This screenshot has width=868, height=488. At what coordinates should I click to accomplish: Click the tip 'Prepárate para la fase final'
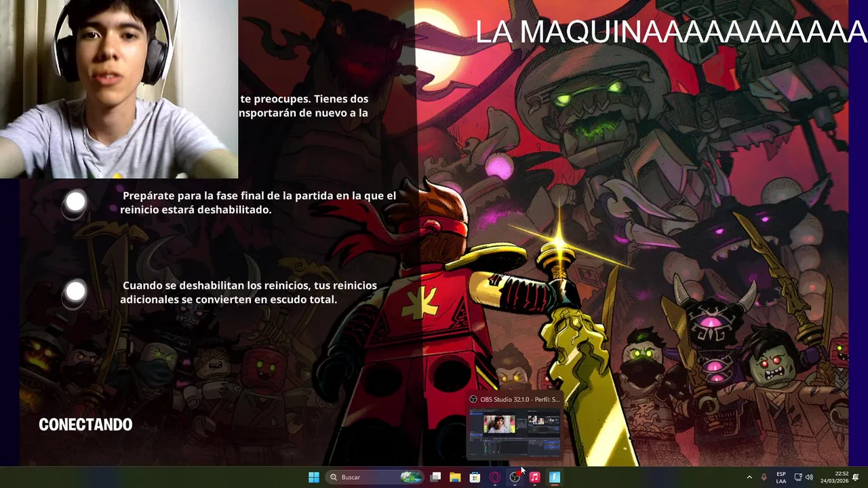[258, 203]
